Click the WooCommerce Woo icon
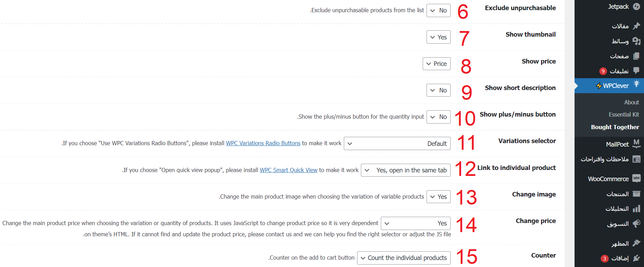Viewport: 644px width, 267px height. 636,178
